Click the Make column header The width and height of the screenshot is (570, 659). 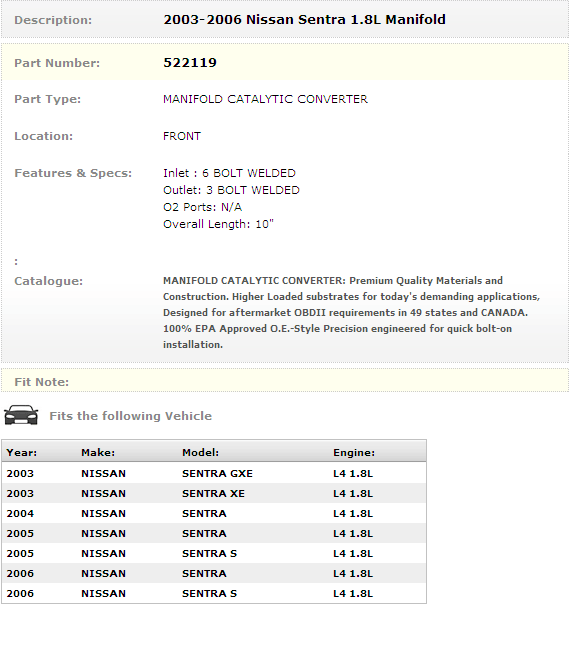tap(98, 453)
